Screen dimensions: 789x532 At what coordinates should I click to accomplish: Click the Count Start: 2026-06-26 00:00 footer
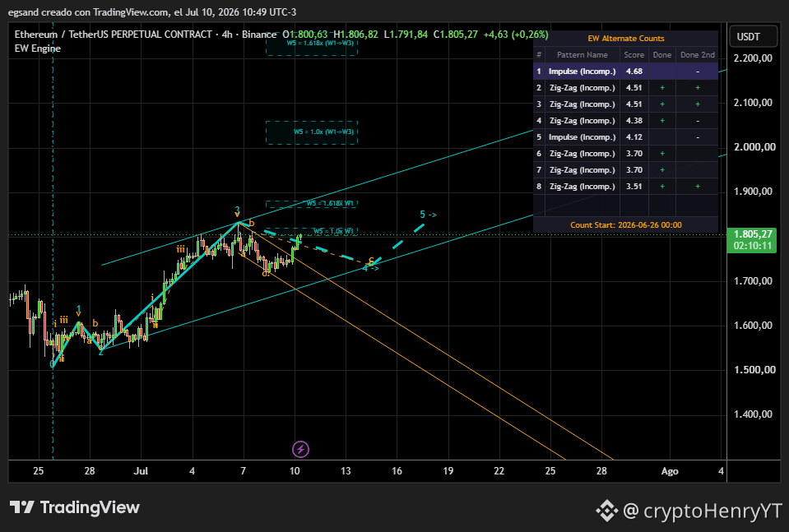625,224
